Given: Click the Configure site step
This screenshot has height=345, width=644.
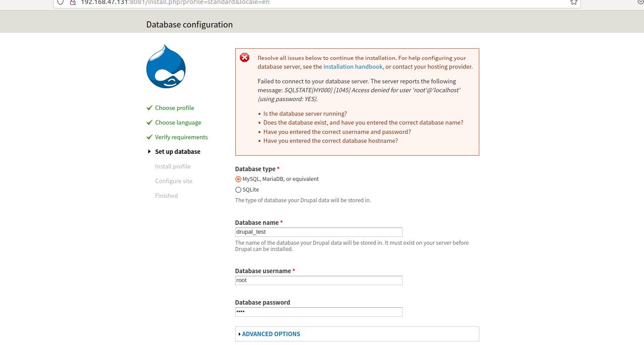Looking at the screenshot, I should pos(174,181).
